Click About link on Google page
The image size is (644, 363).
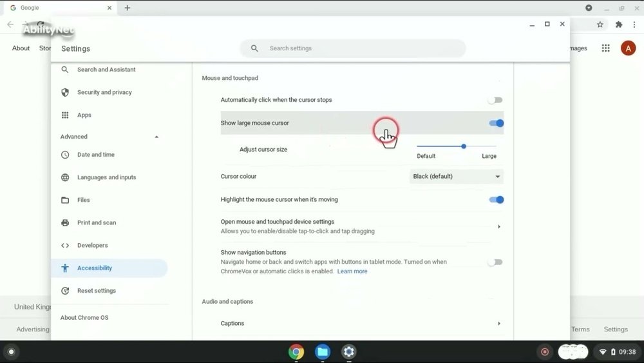tap(21, 48)
